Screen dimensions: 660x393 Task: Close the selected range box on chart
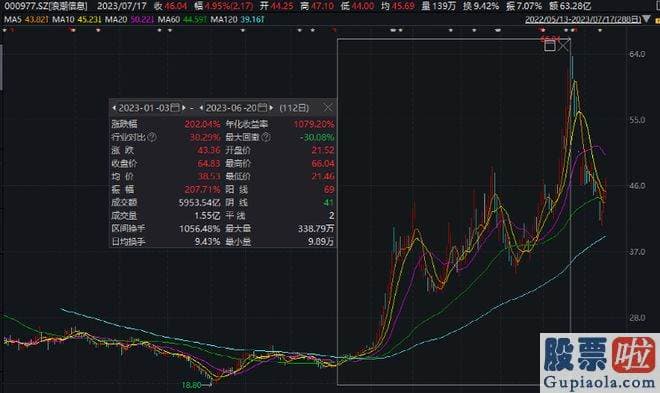pyautogui.click(x=563, y=45)
